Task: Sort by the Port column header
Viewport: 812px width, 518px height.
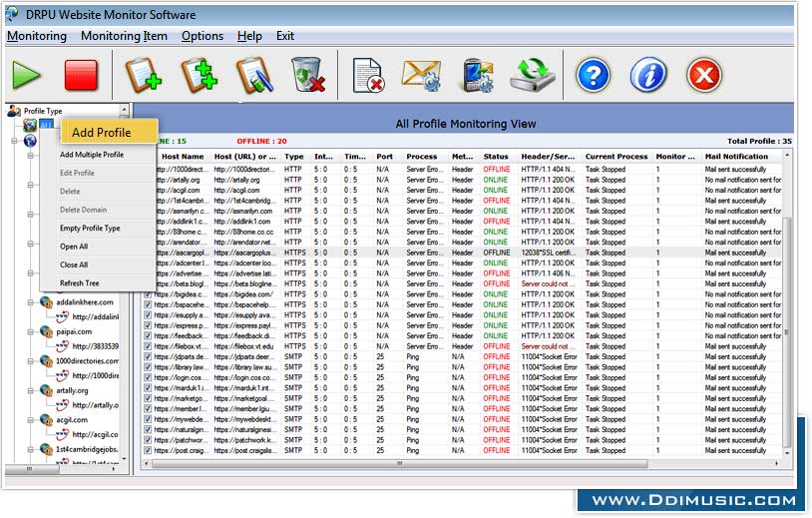Action: [384, 157]
